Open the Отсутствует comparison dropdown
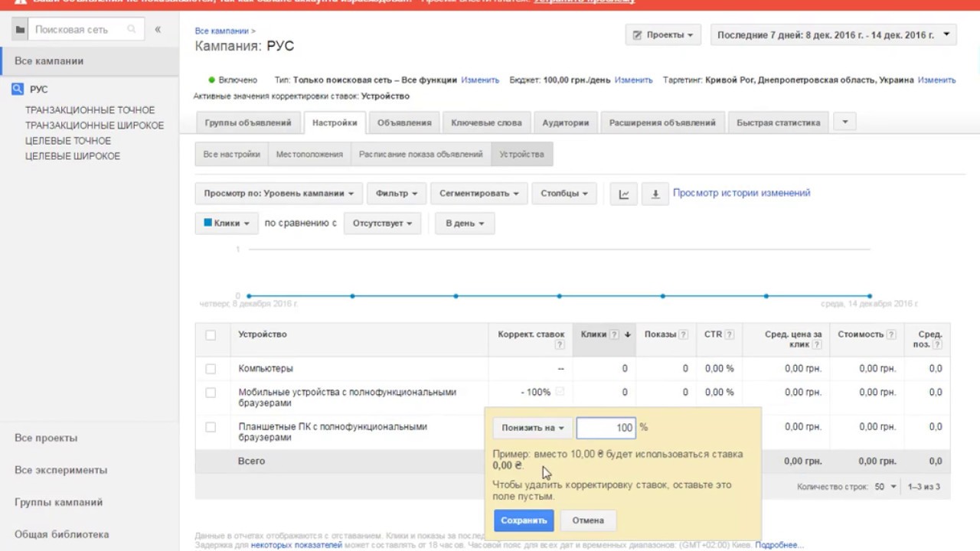This screenshot has width=980, height=551. [382, 223]
